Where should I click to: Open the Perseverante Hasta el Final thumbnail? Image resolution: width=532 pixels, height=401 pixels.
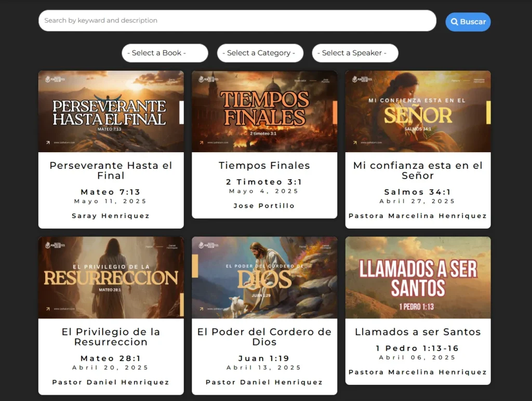(111, 111)
